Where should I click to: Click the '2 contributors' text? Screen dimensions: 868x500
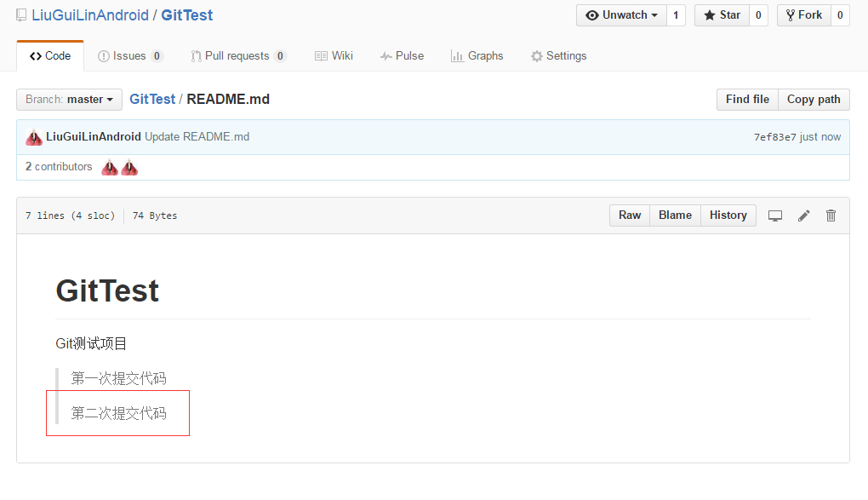tap(59, 167)
